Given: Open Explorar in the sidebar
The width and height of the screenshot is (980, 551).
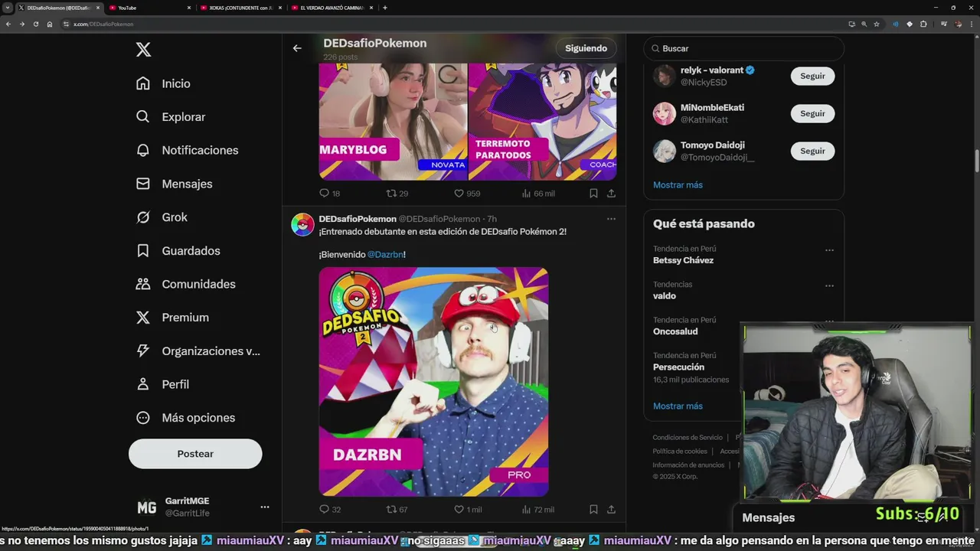Looking at the screenshot, I should tap(170, 117).
